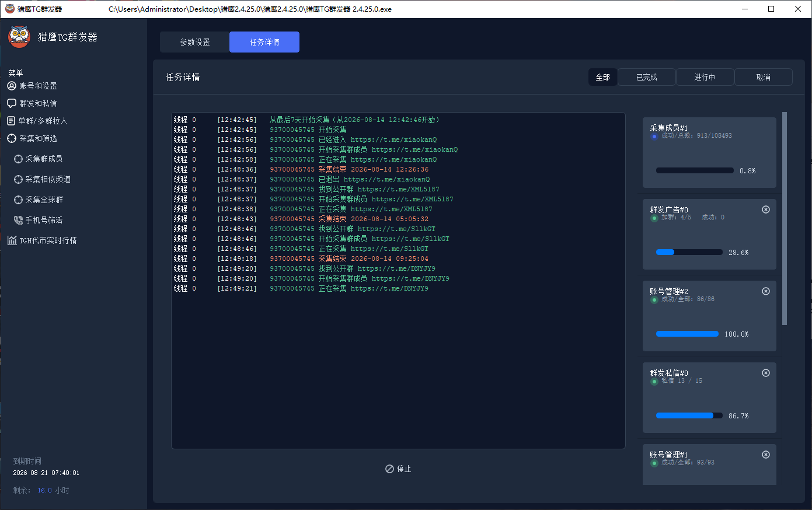Select the 群发广告#0 task card title

[x=669, y=209]
